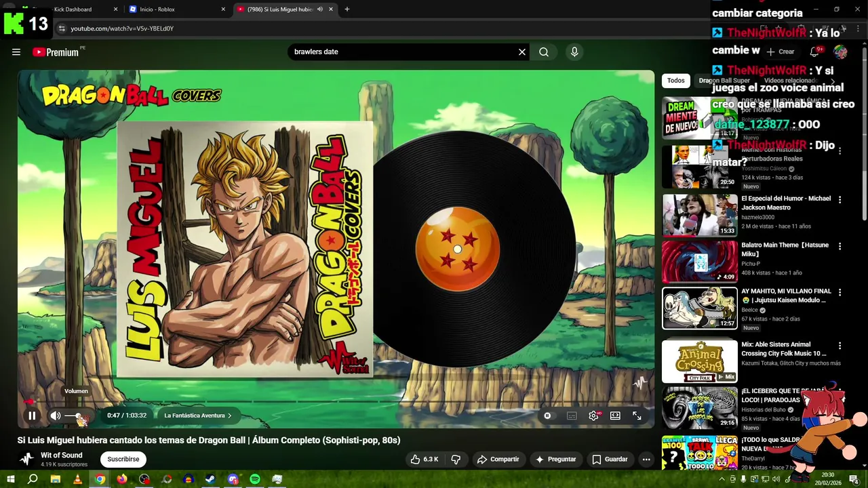This screenshot has width=868, height=488.
Task: Open Balatro Main Theme video title
Action: pos(785,249)
